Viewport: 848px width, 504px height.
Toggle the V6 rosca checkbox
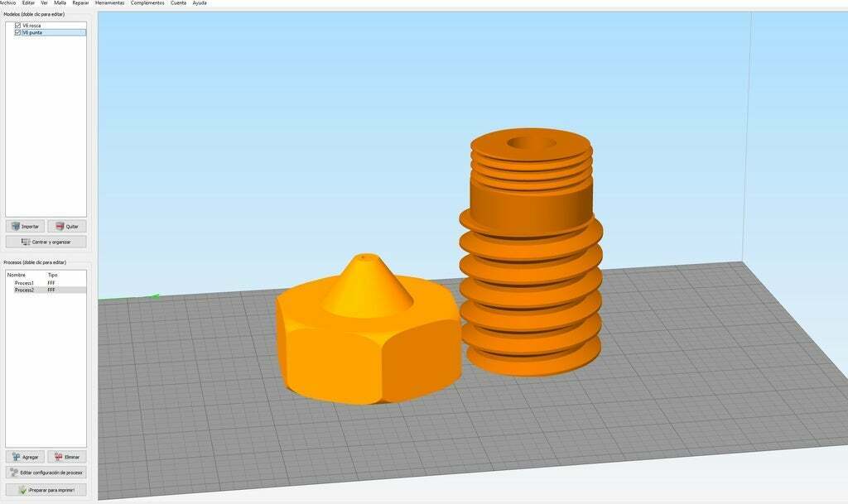click(18, 26)
